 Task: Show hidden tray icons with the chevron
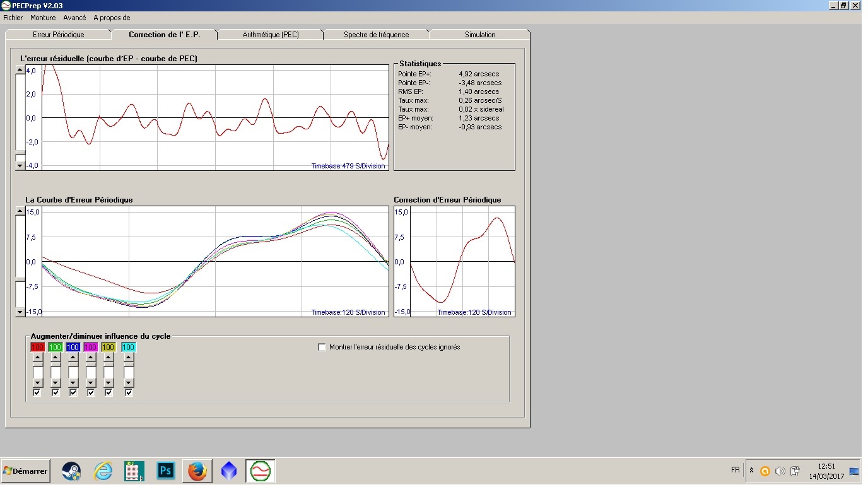point(751,471)
